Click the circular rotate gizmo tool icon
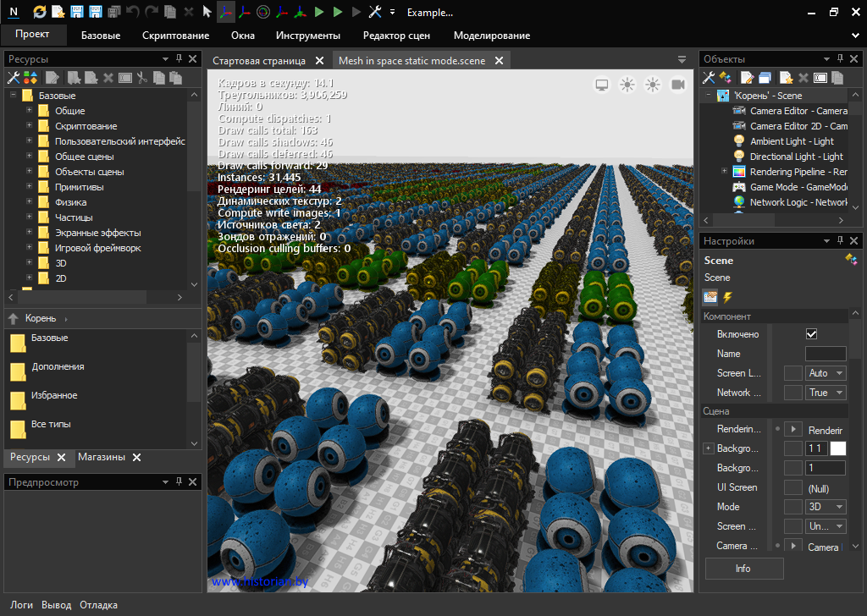The image size is (867, 616). [262, 12]
